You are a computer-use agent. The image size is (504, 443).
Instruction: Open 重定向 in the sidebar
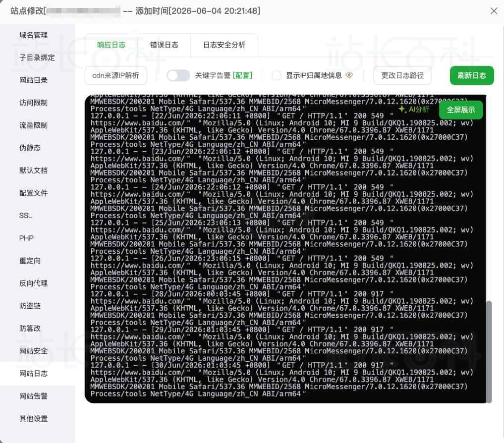coord(30,261)
